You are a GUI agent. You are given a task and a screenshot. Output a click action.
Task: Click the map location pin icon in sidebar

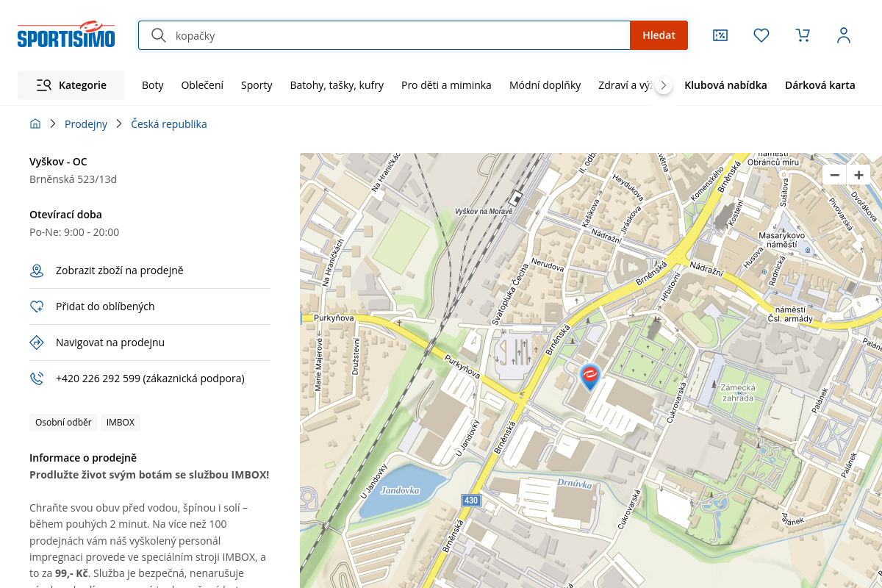[37, 271]
